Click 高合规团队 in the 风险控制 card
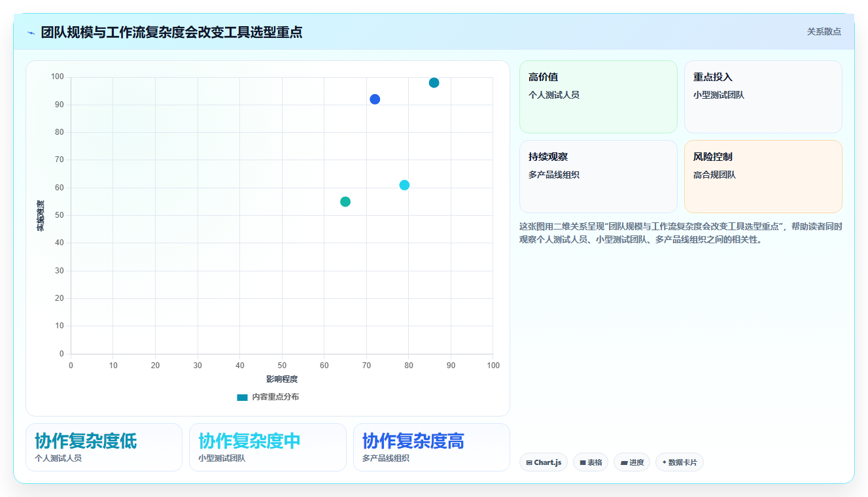The height and width of the screenshot is (497, 868). tap(714, 175)
